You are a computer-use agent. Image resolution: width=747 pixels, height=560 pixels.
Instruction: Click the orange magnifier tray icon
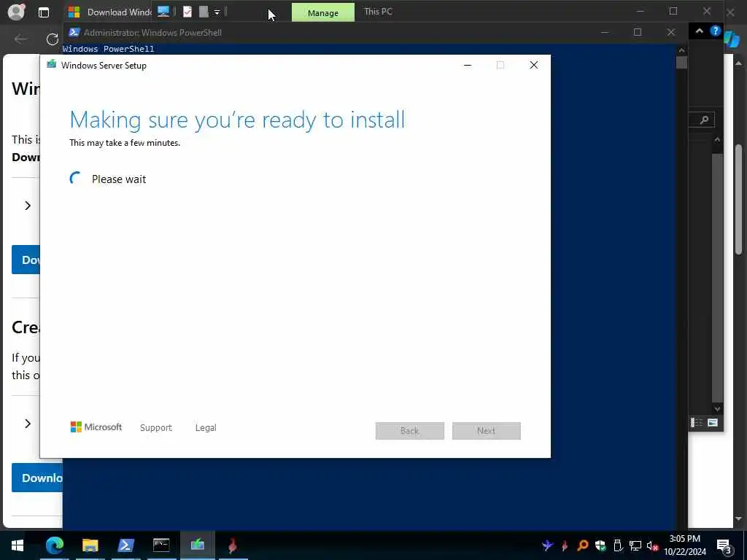tap(582, 545)
